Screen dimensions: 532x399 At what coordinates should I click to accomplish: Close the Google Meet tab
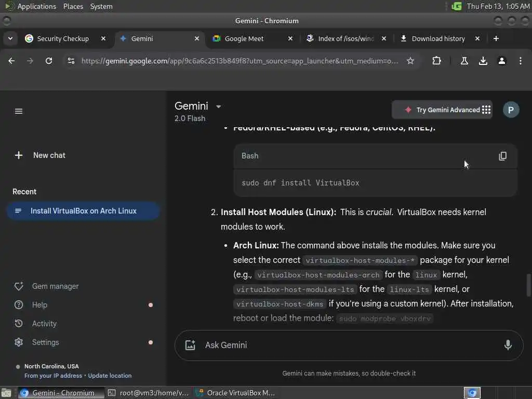pyautogui.click(x=290, y=38)
